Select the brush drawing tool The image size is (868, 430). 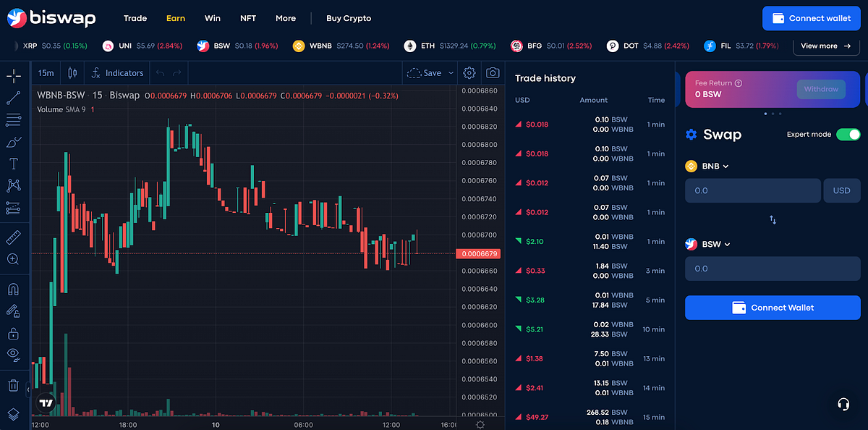13,142
